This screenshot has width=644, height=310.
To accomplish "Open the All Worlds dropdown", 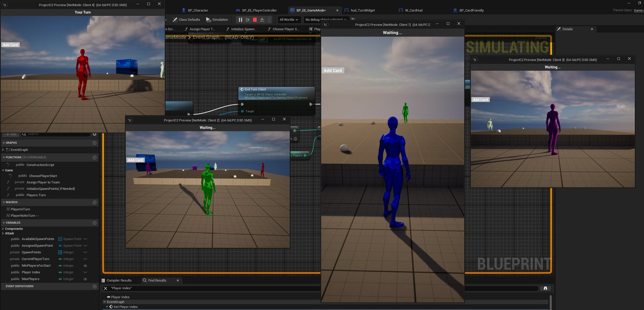I will pyautogui.click(x=289, y=19).
